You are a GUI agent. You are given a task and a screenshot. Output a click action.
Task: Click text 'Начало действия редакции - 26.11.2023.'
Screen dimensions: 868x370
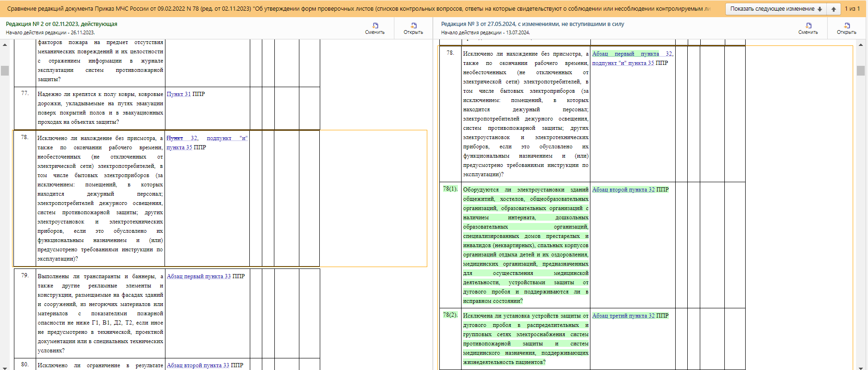coord(50,33)
